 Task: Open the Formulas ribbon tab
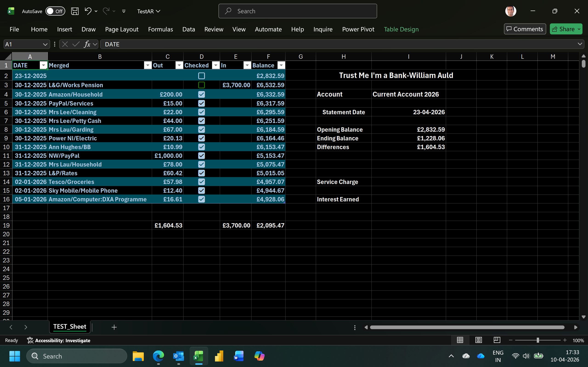(x=160, y=29)
